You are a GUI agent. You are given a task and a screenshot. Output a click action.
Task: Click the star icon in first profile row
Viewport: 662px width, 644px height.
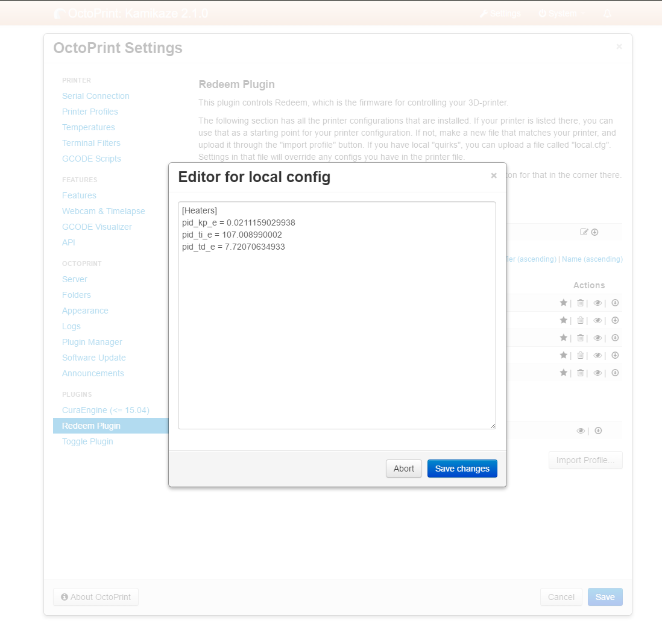tap(563, 303)
